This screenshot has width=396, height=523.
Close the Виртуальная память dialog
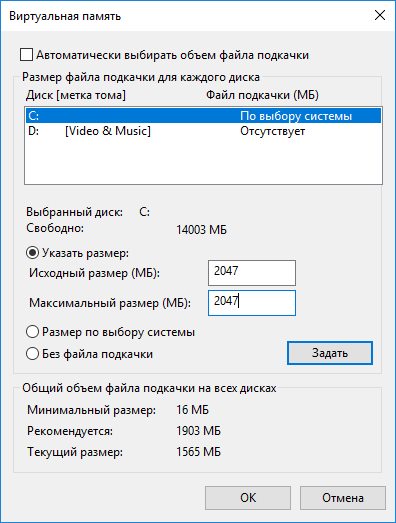[380, 15]
